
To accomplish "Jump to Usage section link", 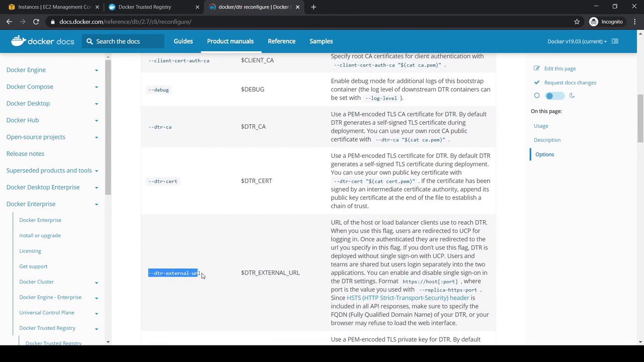I will coord(541,126).
